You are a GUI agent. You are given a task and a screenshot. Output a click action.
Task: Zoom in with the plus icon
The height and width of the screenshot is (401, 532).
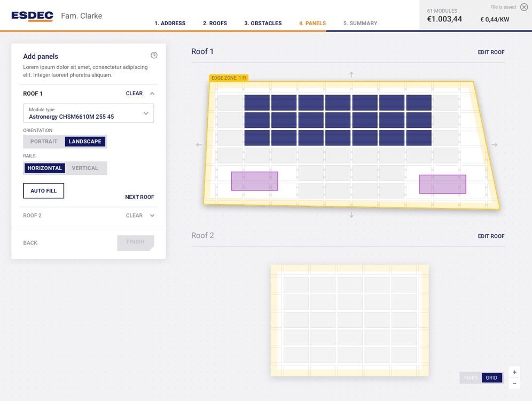tap(514, 372)
